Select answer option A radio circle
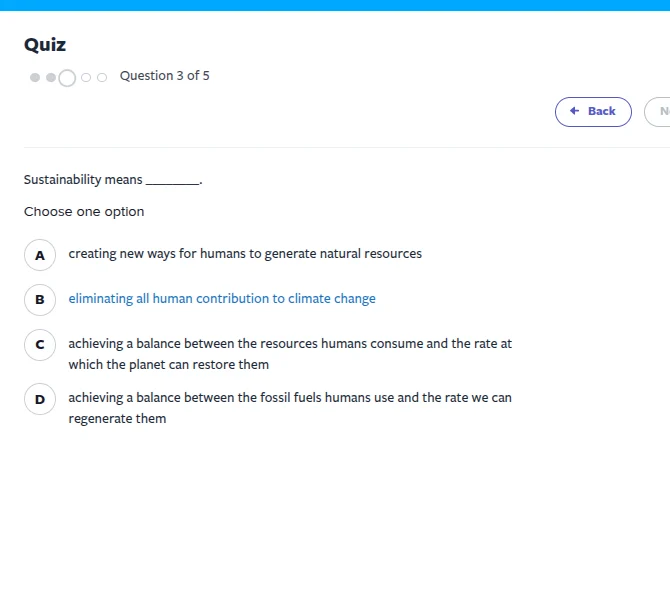The width and height of the screenshot is (670, 603). (40, 255)
